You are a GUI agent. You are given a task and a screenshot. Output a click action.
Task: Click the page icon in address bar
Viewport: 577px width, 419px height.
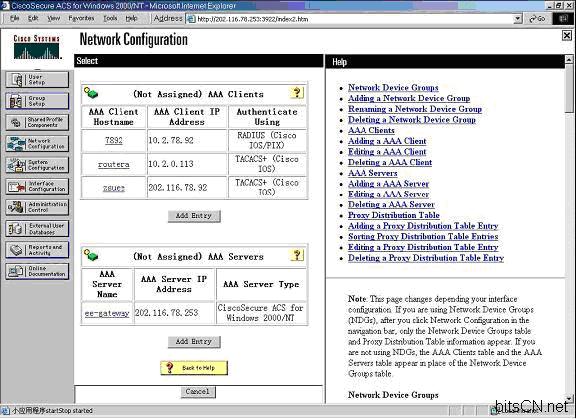click(191, 19)
